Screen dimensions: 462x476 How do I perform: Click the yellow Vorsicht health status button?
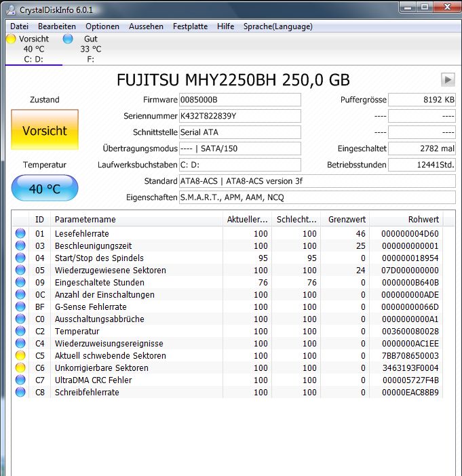point(45,130)
